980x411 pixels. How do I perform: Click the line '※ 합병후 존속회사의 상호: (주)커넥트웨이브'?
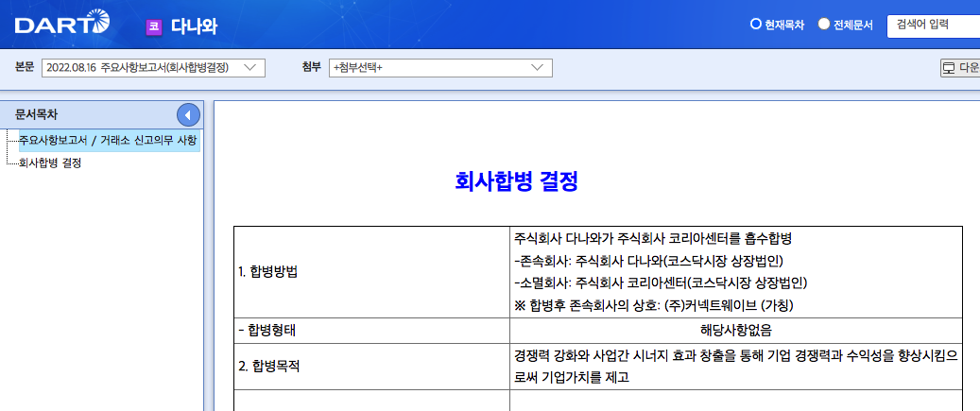click(654, 305)
